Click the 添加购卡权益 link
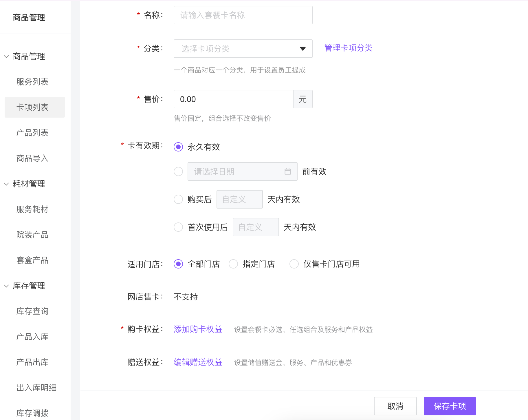The width and height of the screenshot is (528, 420). (198, 329)
